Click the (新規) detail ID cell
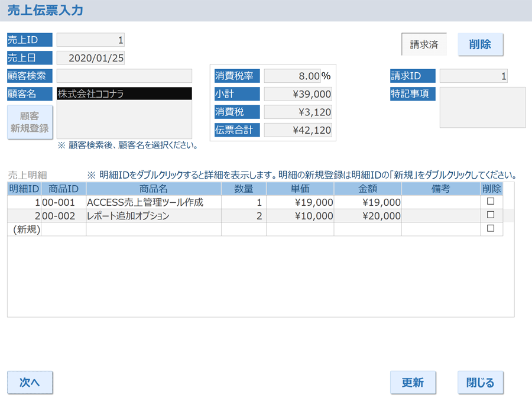 (x=24, y=230)
